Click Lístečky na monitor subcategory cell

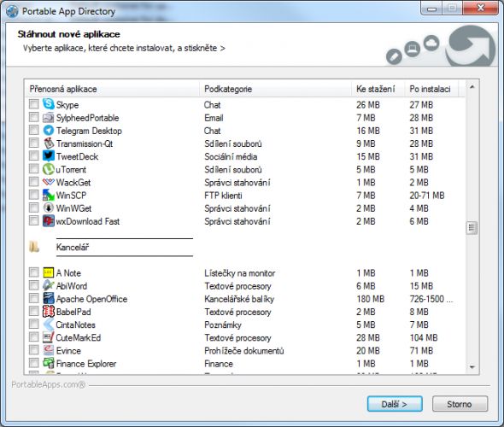(240, 273)
